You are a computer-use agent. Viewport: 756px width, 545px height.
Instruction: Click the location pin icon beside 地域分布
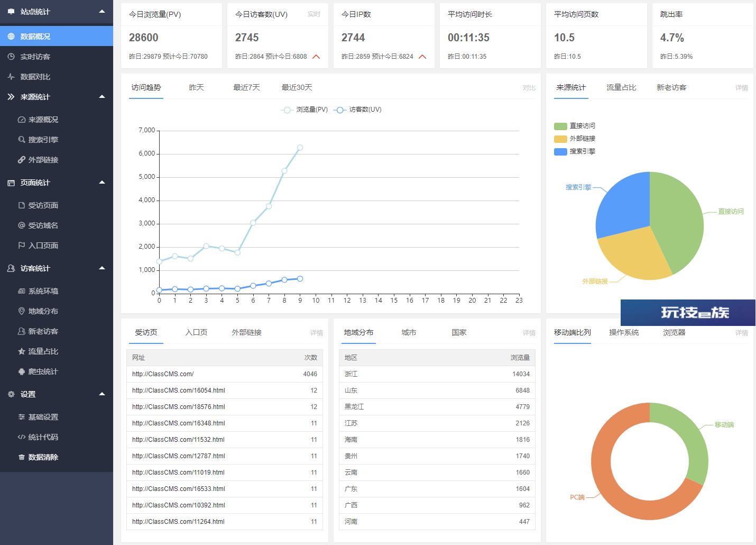(x=22, y=311)
